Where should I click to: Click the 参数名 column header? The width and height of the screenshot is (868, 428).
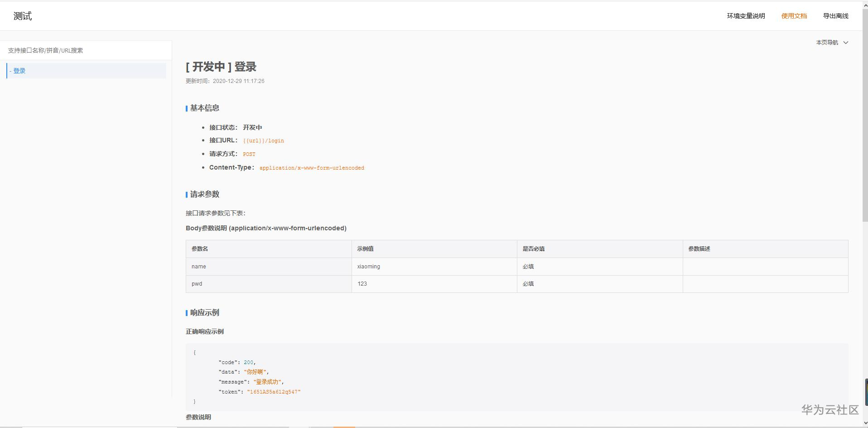point(269,249)
